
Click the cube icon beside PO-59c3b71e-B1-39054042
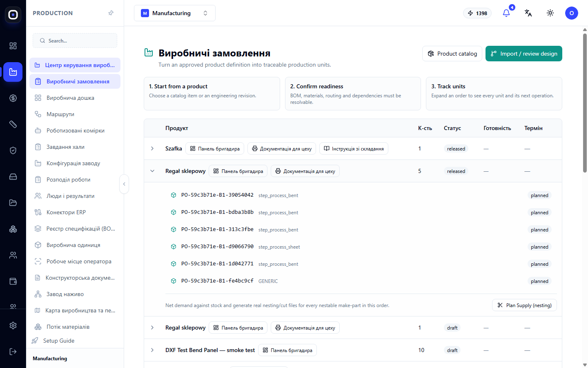tap(174, 195)
